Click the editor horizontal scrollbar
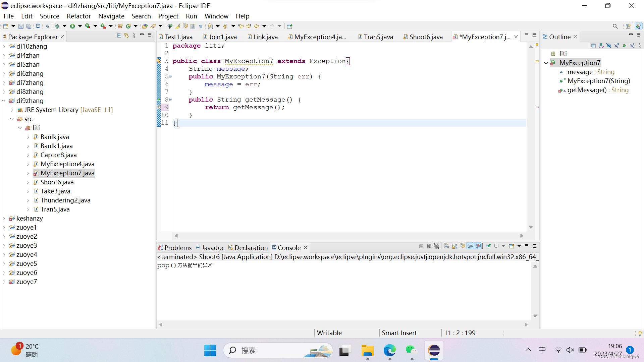644x362 pixels. click(x=349, y=236)
